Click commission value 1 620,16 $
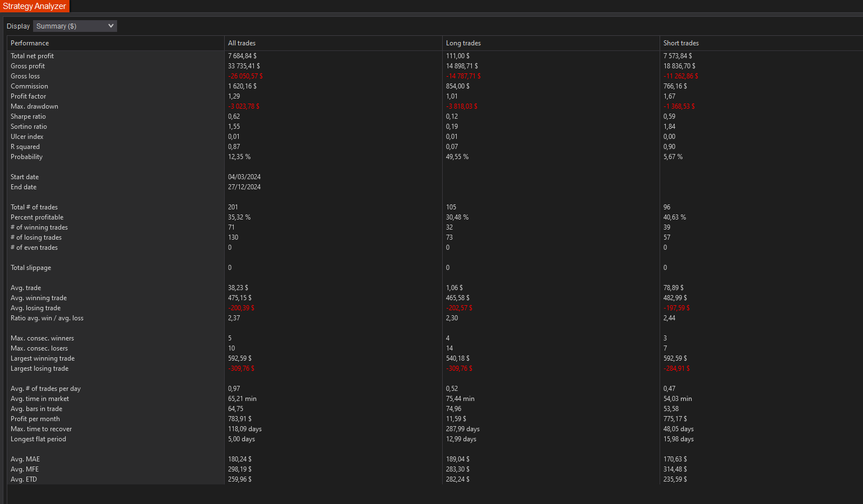This screenshot has height=504, width=863. pyautogui.click(x=242, y=86)
